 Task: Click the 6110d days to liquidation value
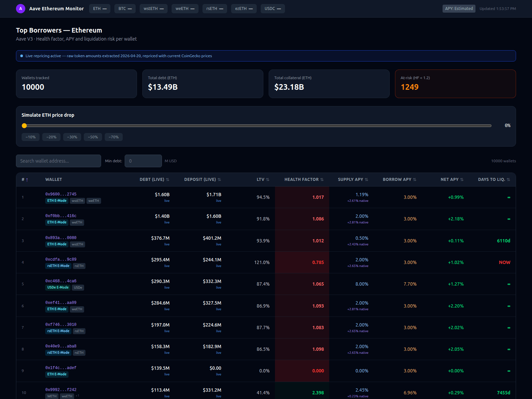pyautogui.click(x=503, y=241)
